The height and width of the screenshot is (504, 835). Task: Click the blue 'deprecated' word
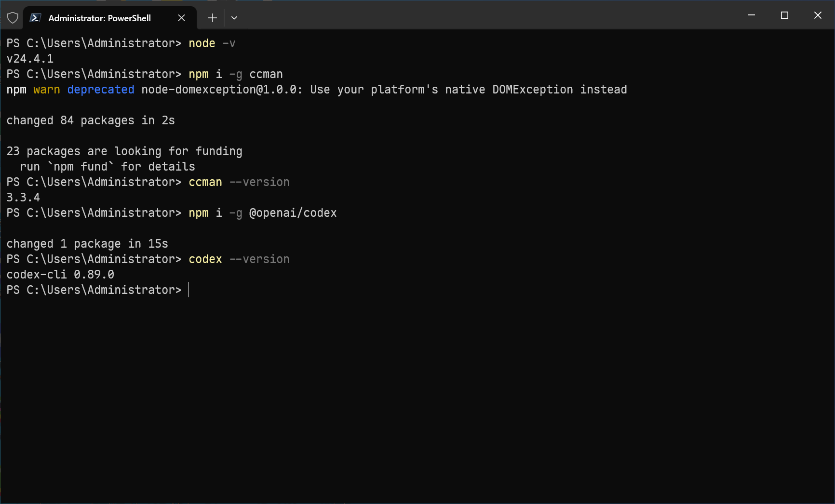[x=101, y=90]
